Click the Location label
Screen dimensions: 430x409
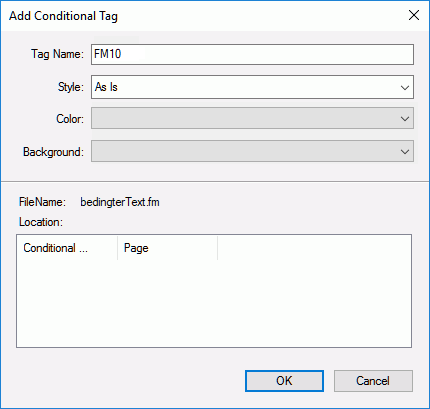pos(41,222)
